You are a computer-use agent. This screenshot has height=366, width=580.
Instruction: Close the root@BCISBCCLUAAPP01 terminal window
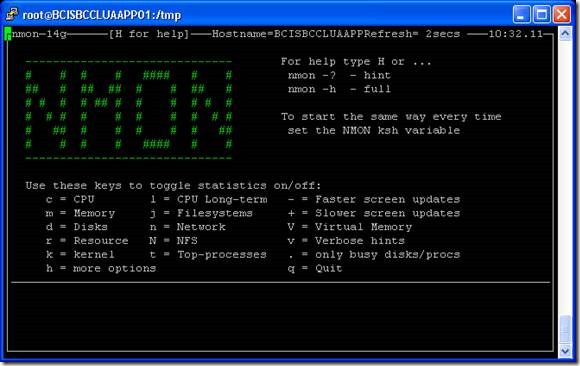point(562,14)
